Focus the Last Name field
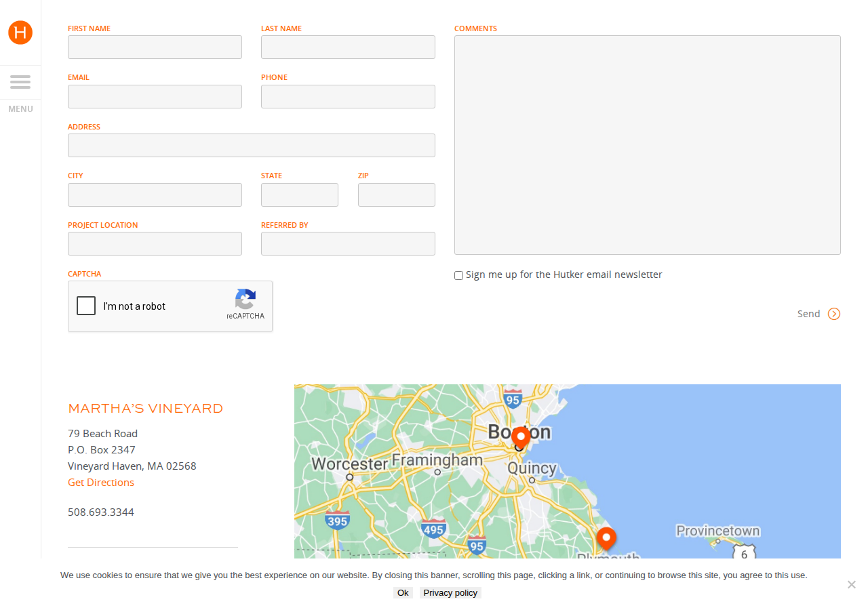The width and height of the screenshot is (868, 610). click(x=348, y=47)
